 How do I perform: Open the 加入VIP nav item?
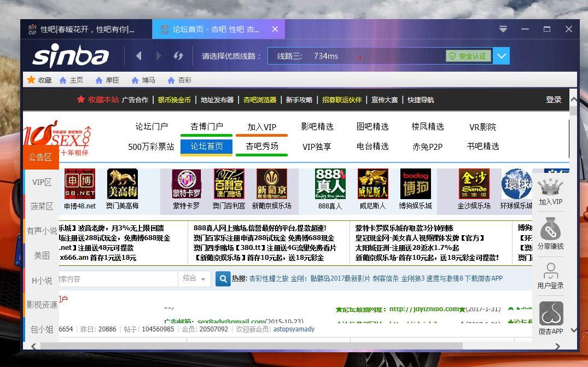(262, 127)
